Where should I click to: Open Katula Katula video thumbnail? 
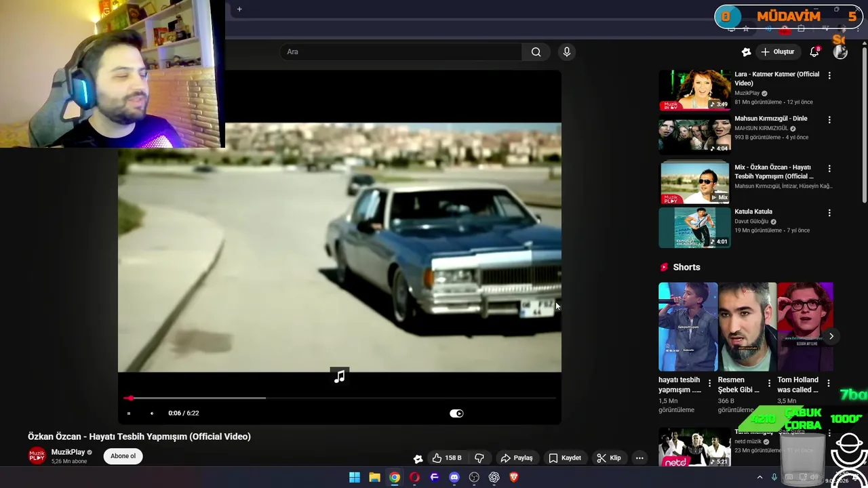[x=694, y=228]
